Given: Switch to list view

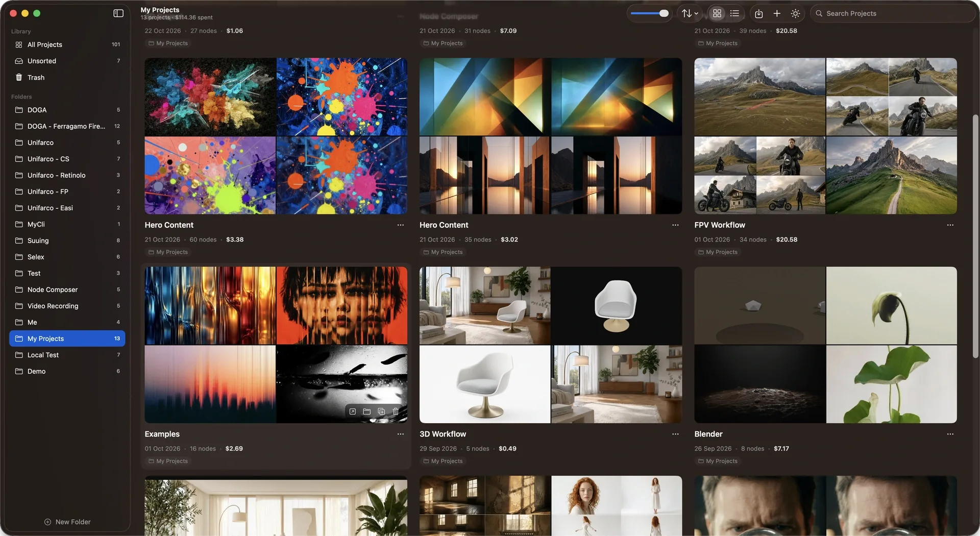Looking at the screenshot, I should [734, 13].
